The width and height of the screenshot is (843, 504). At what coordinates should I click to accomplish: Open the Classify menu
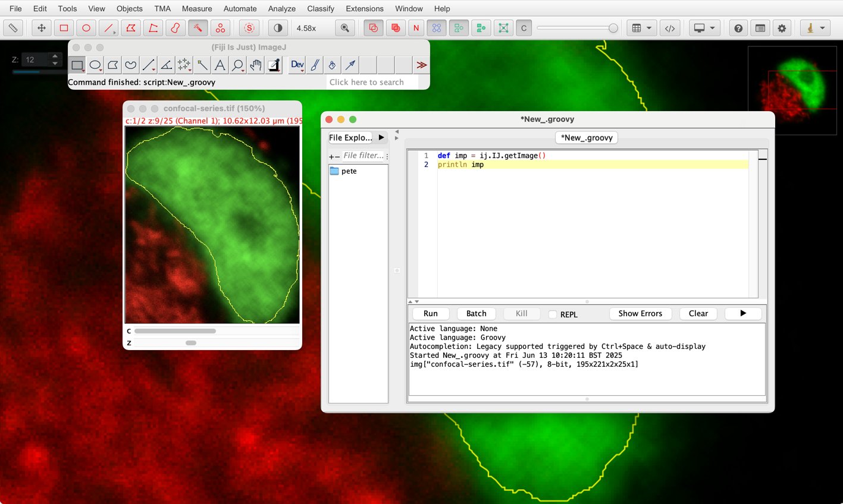(x=321, y=8)
